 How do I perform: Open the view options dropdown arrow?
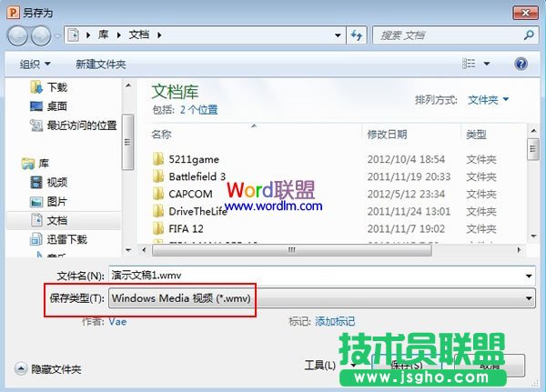tap(487, 64)
